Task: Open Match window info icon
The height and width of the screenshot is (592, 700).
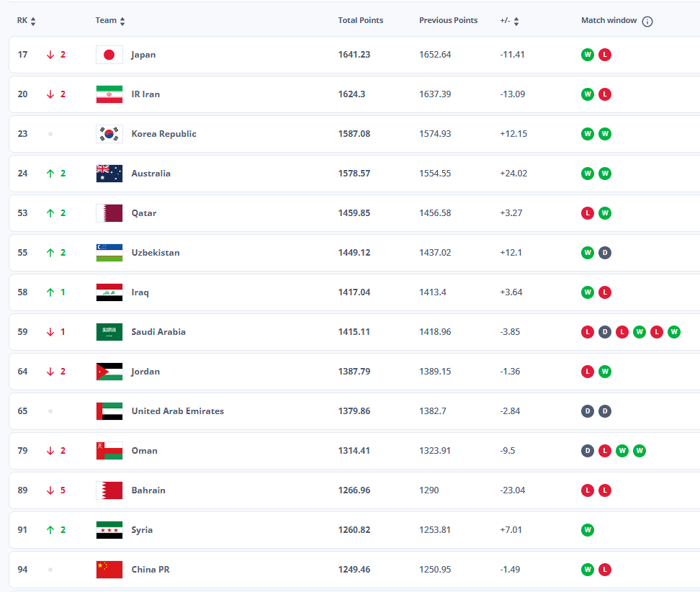Action: (x=647, y=22)
